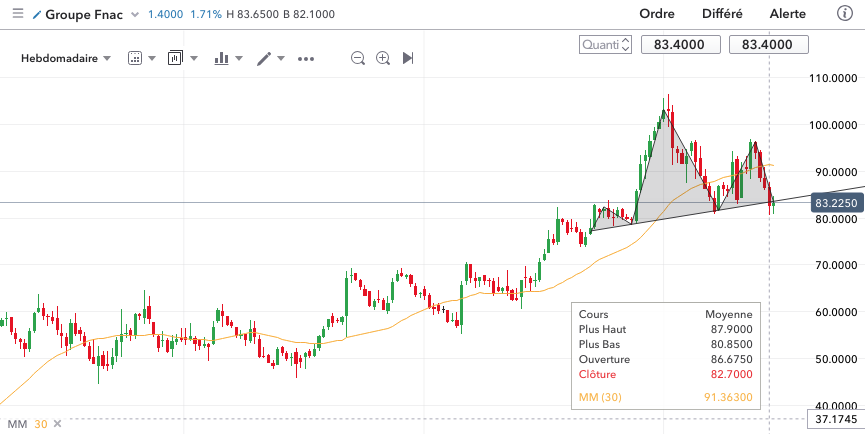865x434 pixels.
Task: Click the Moyenne header in info box
Action: pyautogui.click(x=729, y=314)
